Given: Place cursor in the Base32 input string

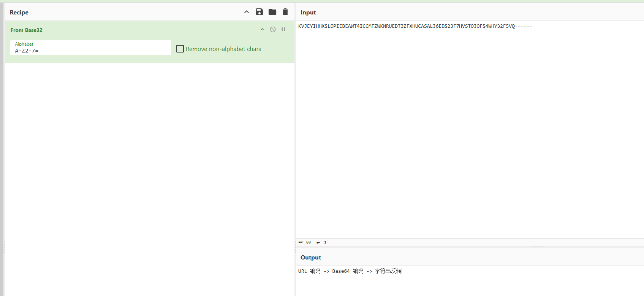Looking at the screenshot, I should (x=415, y=26).
